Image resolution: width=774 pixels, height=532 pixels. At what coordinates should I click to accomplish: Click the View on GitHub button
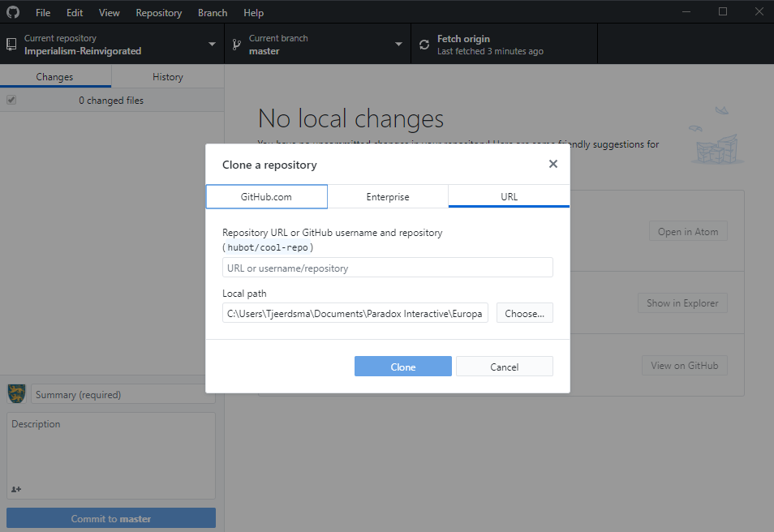(x=685, y=365)
